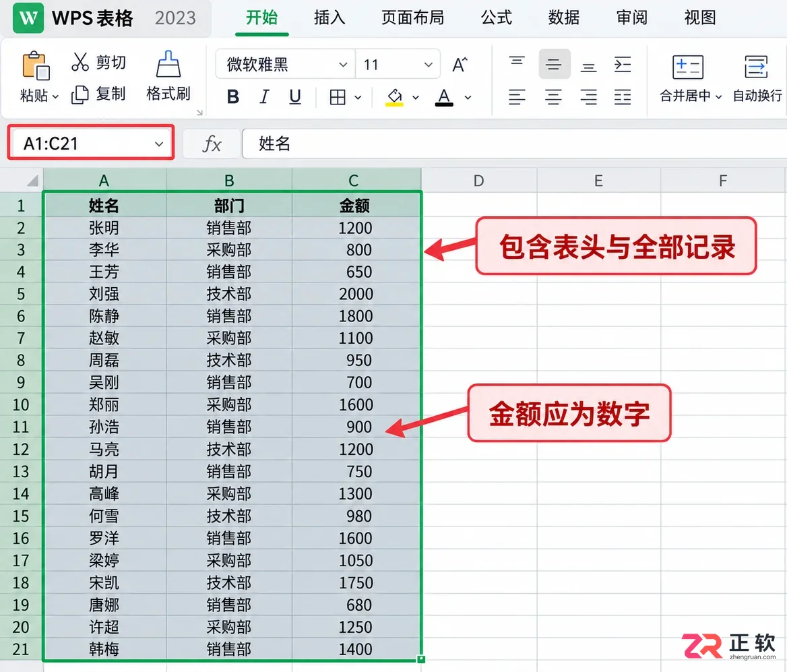
Task: Click the WPS green logo icon
Action: [28, 18]
